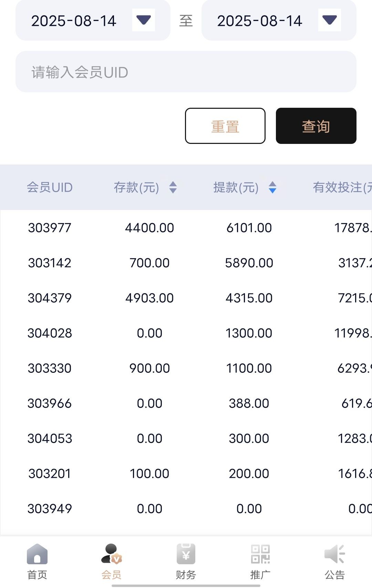Open end date dropdown arrow

330,20
